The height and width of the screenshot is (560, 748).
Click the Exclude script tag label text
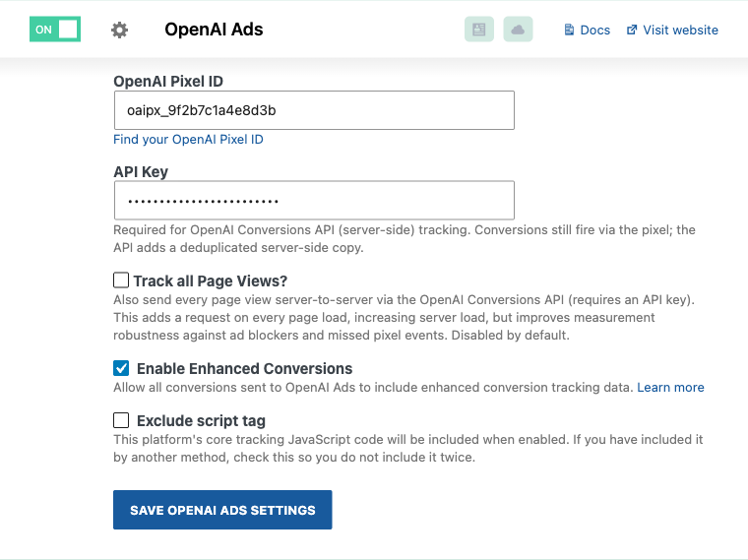click(x=201, y=420)
